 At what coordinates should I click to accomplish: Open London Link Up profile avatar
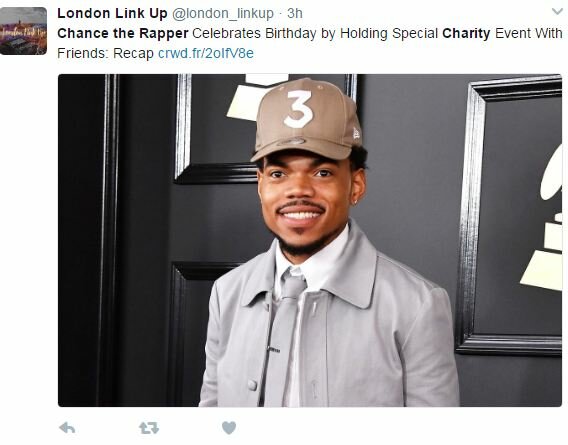click(x=23, y=31)
